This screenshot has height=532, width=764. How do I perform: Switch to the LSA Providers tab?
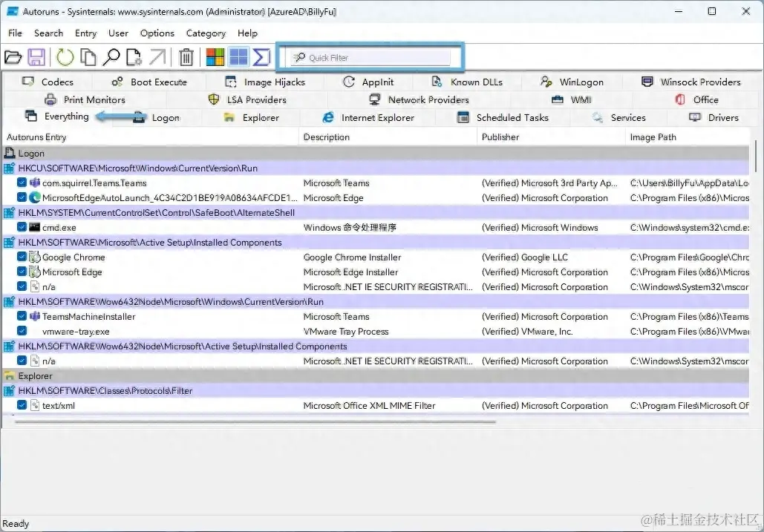pyautogui.click(x=247, y=99)
